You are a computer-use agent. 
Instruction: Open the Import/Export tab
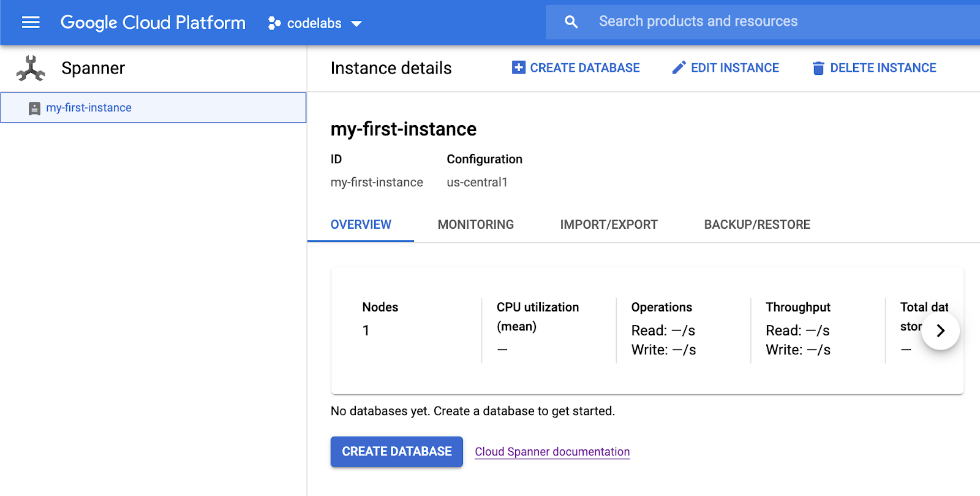(x=608, y=224)
